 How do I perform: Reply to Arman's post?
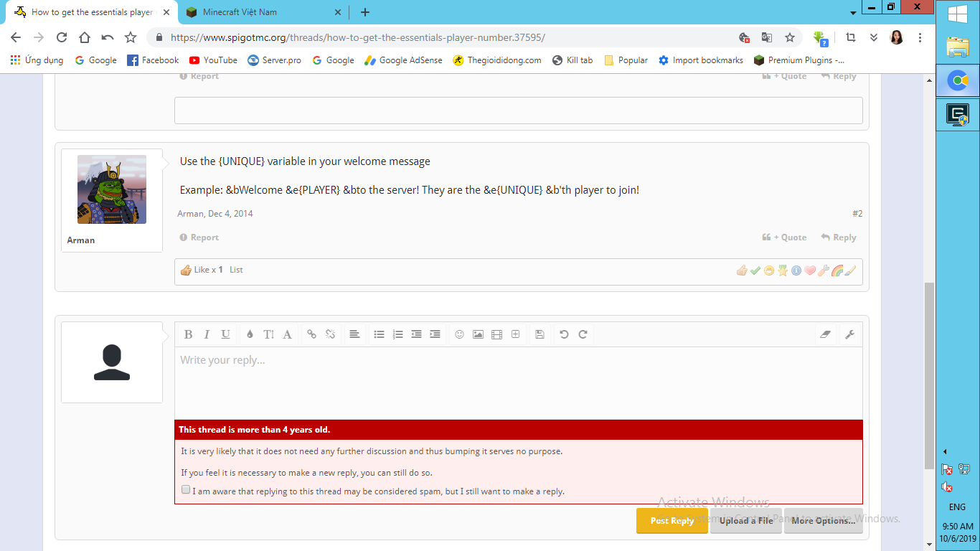[x=839, y=237]
